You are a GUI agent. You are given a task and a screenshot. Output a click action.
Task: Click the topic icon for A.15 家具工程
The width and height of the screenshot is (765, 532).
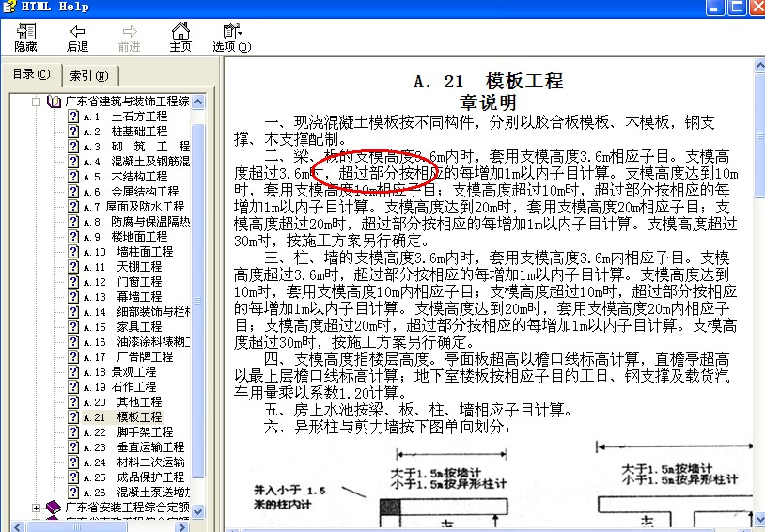pyautogui.click(x=73, y=326)
